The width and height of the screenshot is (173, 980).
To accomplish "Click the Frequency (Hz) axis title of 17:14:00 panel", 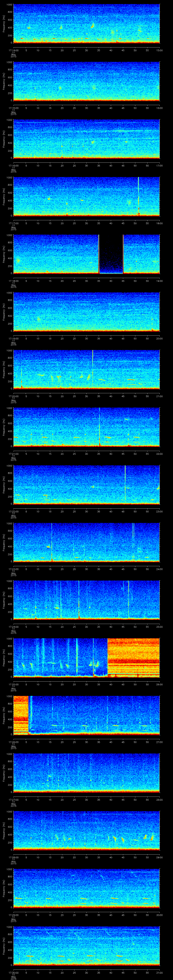I will click(4, 24).
